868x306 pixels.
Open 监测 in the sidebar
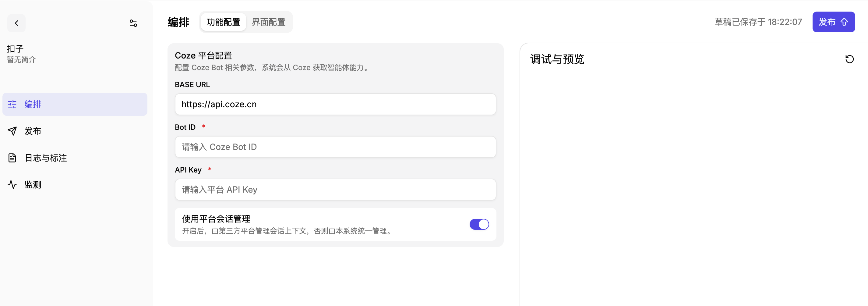pyautogui.click(x=75, y=184)
